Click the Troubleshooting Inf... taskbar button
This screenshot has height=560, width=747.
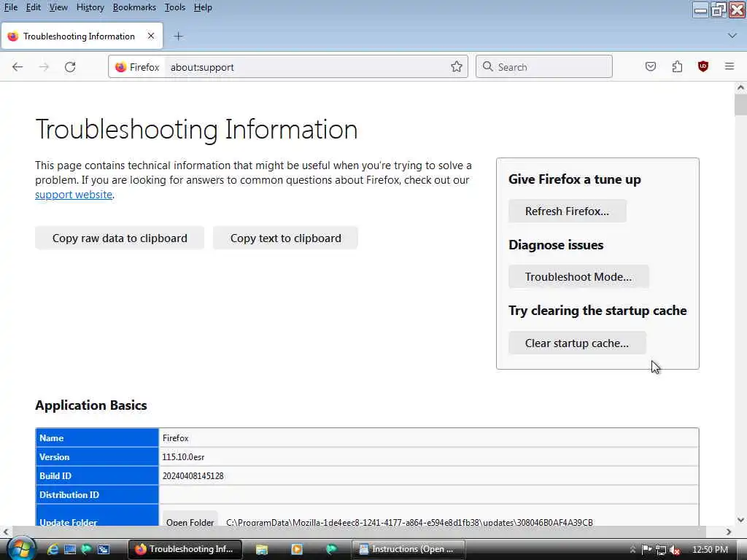click(x=185, y=549)
